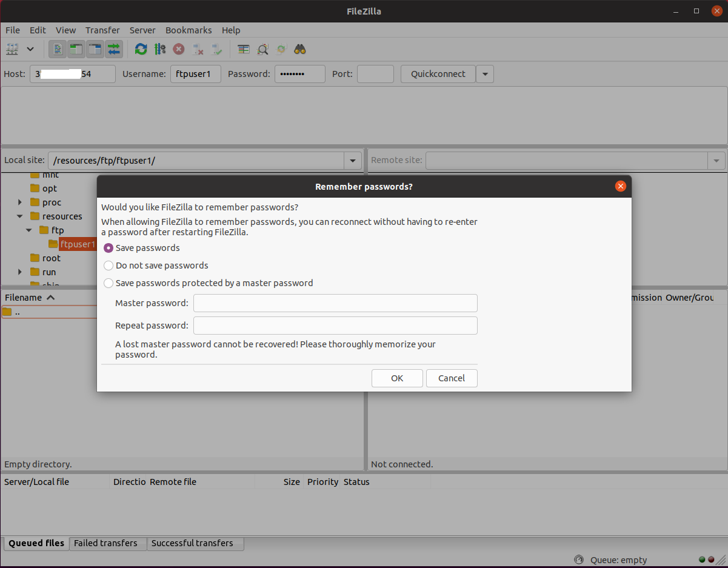Open the Bookmarks menu
The height and width of the screenshot is (568, 728).
(x=189, y=30)
